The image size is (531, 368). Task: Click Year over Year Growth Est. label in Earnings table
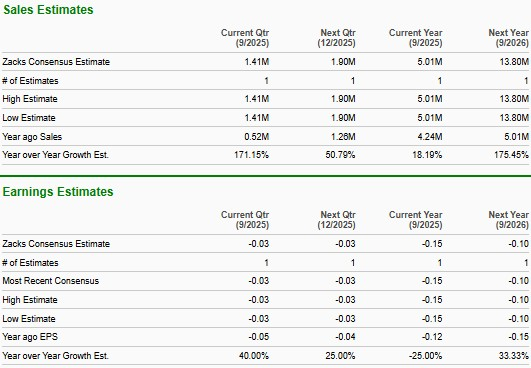pyautogui.click(x=55, y=356)
